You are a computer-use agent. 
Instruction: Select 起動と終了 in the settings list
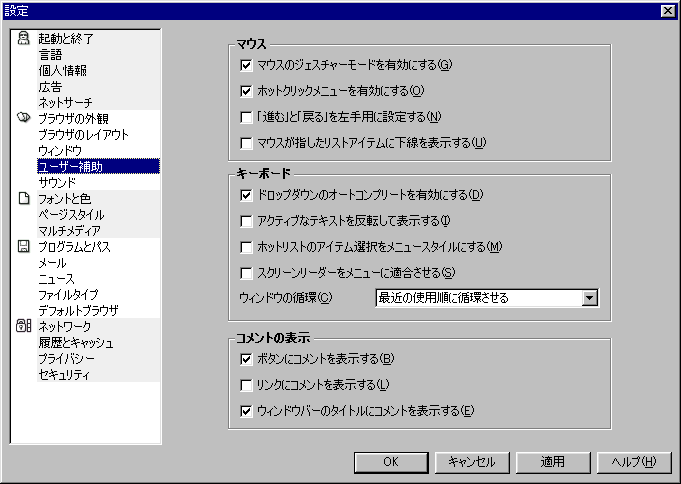click(x=98, y=39)
